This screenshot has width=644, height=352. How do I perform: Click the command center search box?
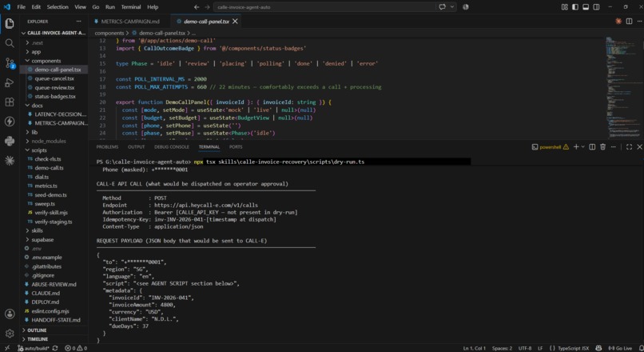[x=324, y=7]
